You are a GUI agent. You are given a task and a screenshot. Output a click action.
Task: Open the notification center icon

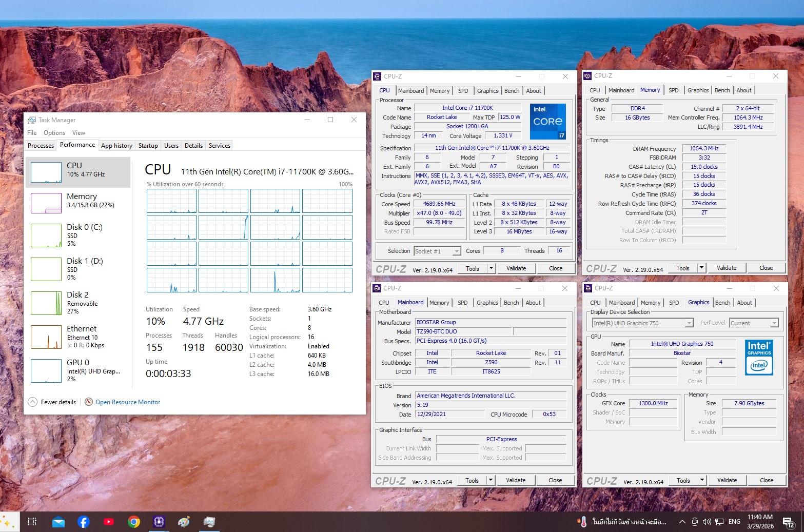(x=788, y=522)
